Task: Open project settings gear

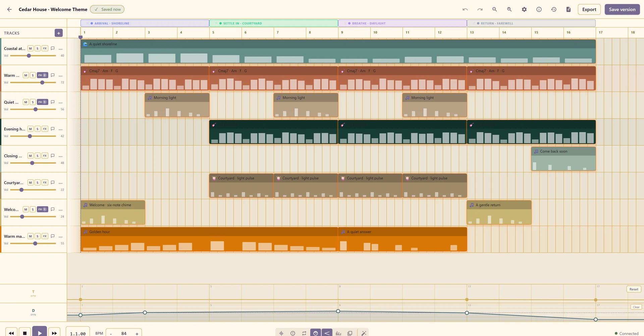Action: tap(524, 9)
